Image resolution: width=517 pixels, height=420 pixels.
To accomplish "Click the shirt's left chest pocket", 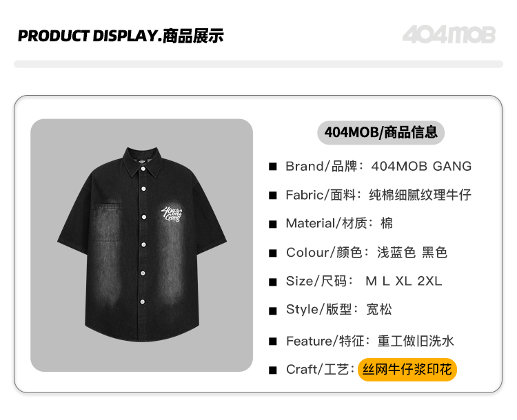I will [107, 222].
